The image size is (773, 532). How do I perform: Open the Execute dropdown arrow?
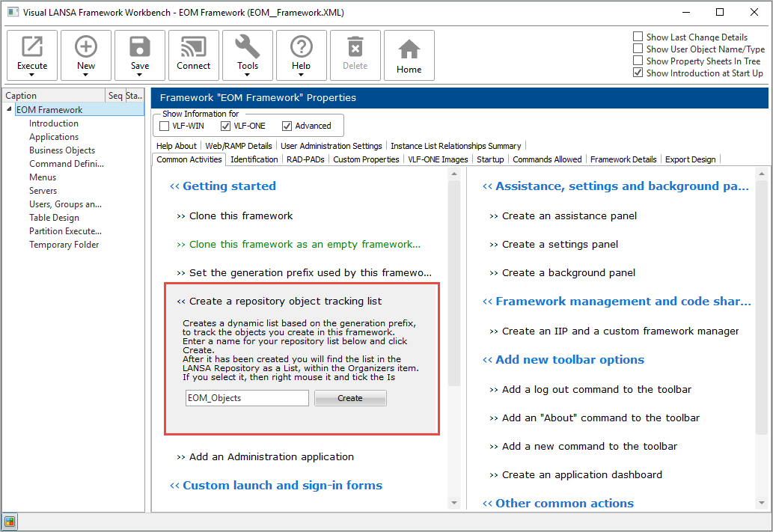[x=32, y=75]
